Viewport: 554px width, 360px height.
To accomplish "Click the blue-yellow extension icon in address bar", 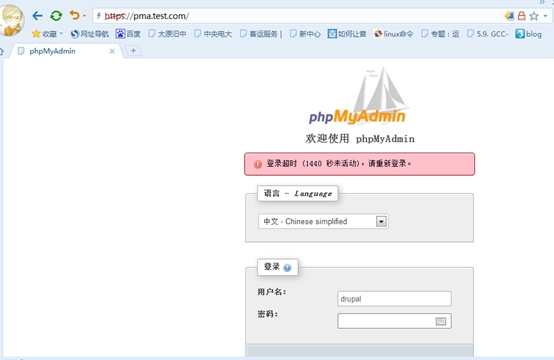I will (x=509, y=16).
